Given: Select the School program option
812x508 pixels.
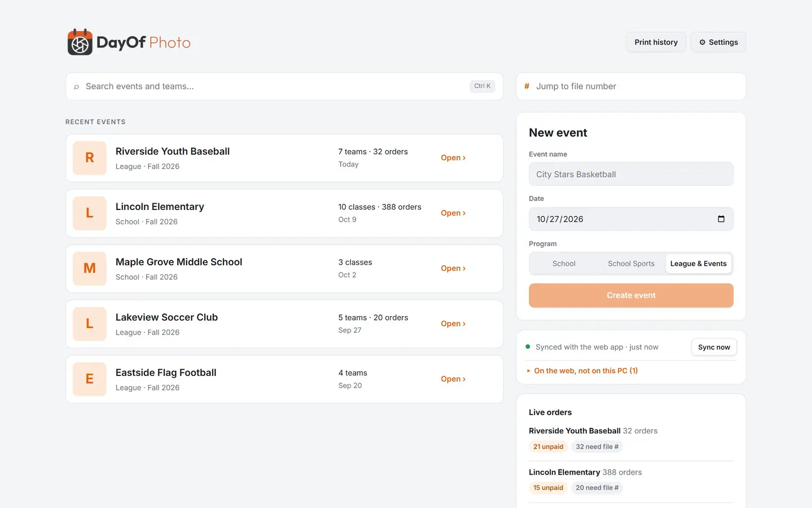Looking at the screenshot, I should tap(564, 264).
